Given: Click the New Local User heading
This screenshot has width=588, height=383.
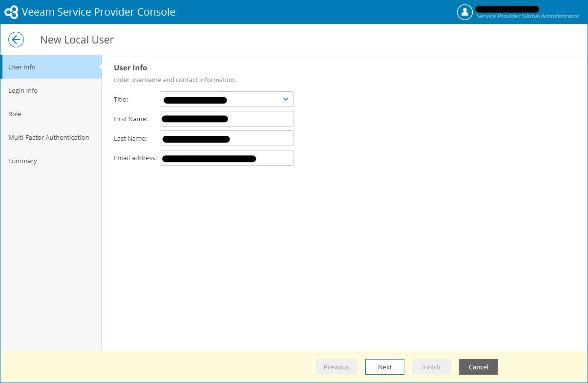Looking at the screenshot, I should pos(77,40).
